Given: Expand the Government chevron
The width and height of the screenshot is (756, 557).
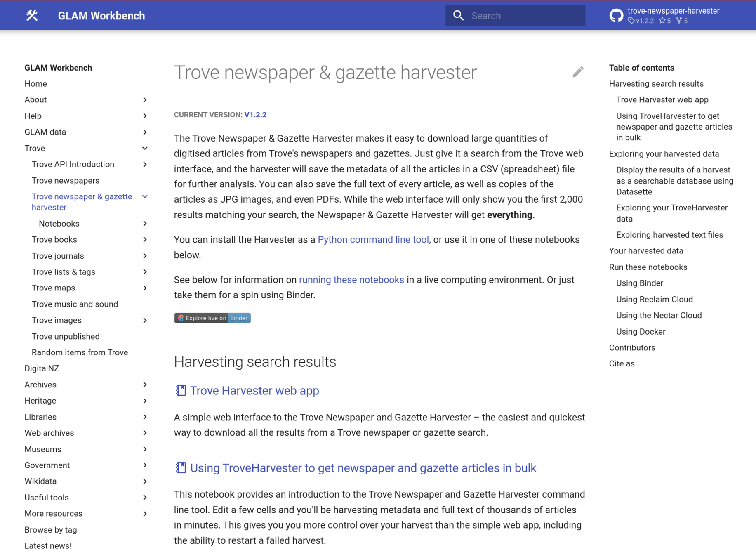Looking at the screenshot, I should (145, 465).
